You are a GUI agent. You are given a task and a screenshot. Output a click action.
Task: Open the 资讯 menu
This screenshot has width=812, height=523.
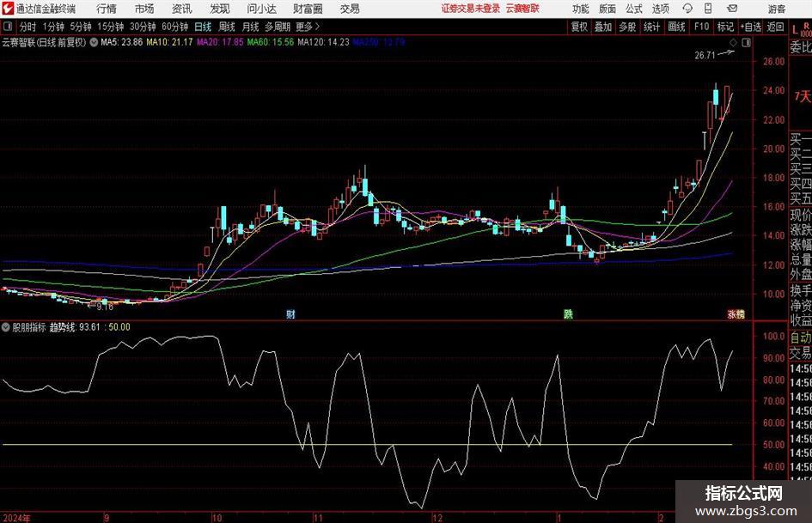pyautogui.click(x=182, y=9)
